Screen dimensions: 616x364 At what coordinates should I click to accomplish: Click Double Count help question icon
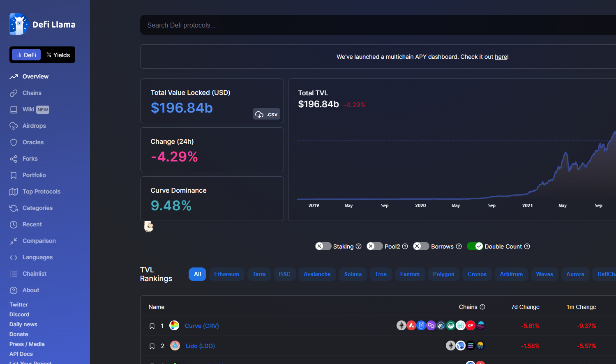[x=527, y=247]
